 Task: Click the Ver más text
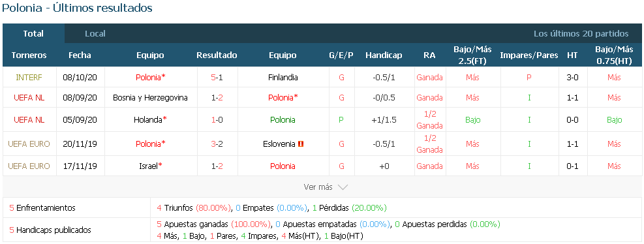coord(318,187)
